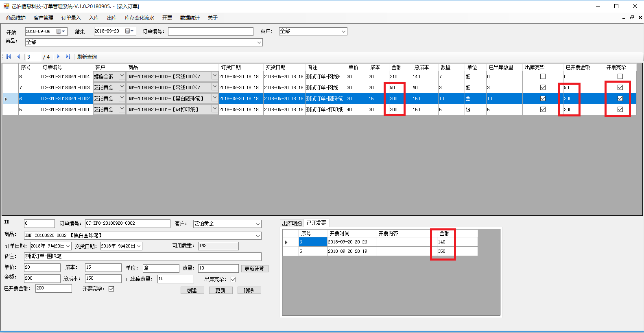
Task: Toggle 出库完毕 checkbox in row 6
Action: point(543,99)
